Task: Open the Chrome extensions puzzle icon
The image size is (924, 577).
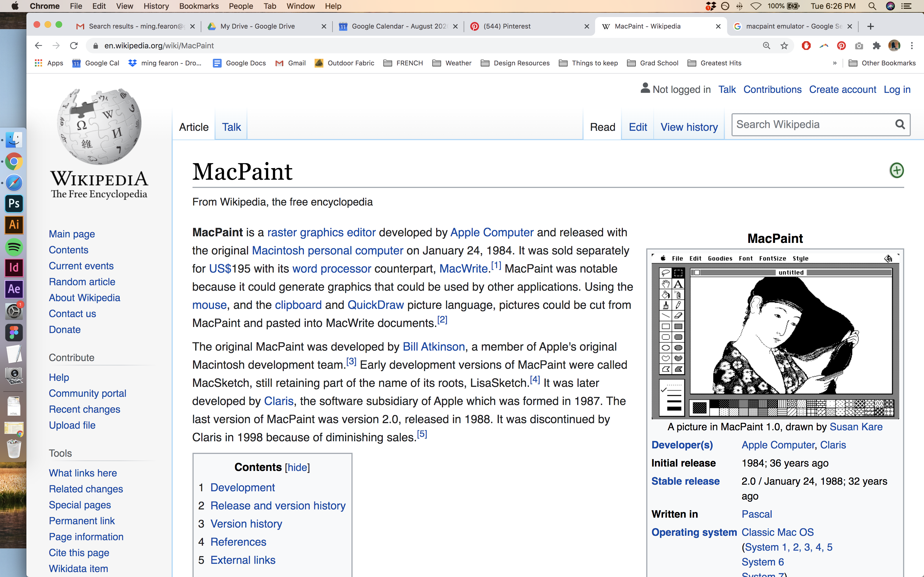Action: click(x=877, y=46)
